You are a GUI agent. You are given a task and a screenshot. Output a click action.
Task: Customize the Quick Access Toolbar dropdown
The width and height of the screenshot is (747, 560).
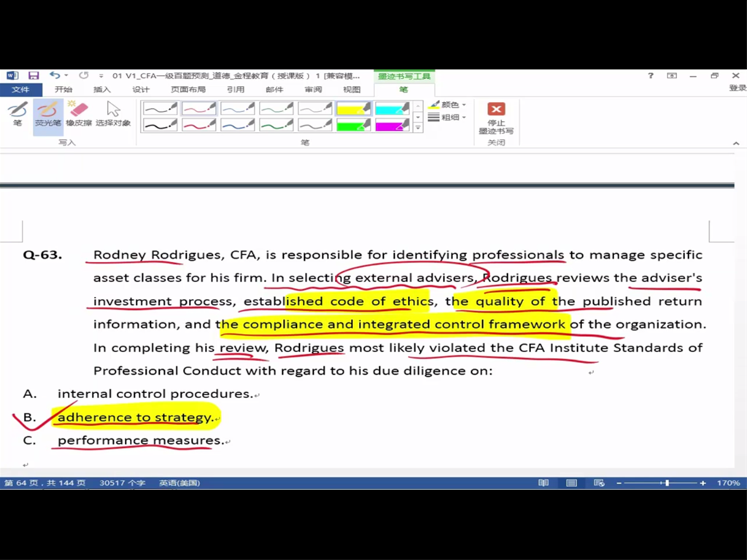pyautogui.click(x=101, y=76)
